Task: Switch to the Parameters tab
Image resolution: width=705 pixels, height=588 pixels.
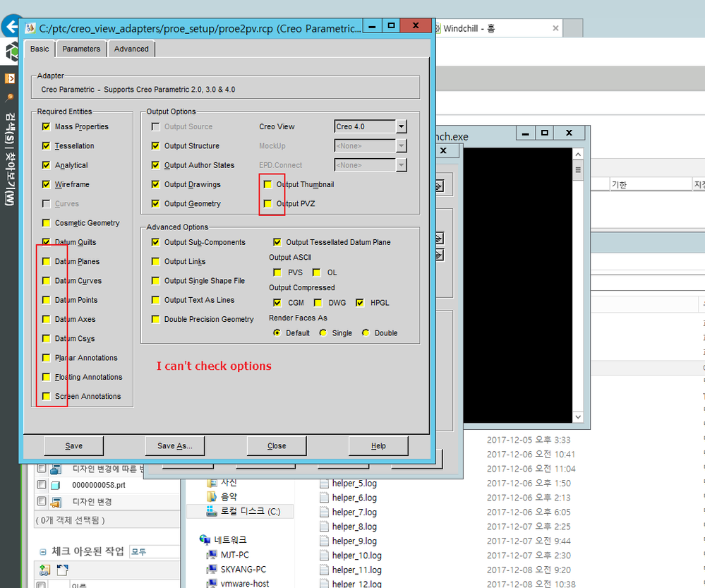Action: click(x=81, y=49)
